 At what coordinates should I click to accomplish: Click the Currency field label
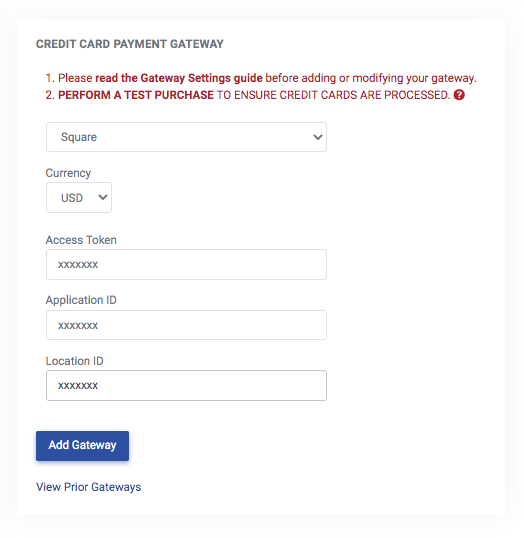click(x=68, y=173)
